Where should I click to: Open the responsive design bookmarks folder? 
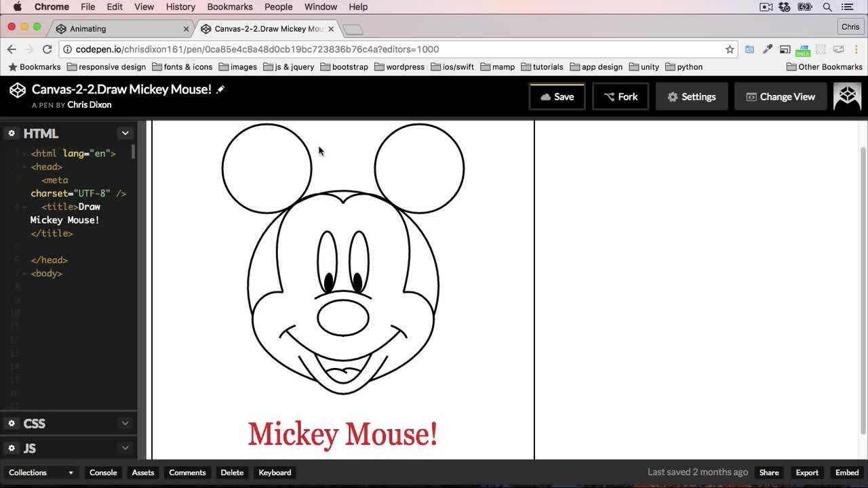(x=106, y=67)
